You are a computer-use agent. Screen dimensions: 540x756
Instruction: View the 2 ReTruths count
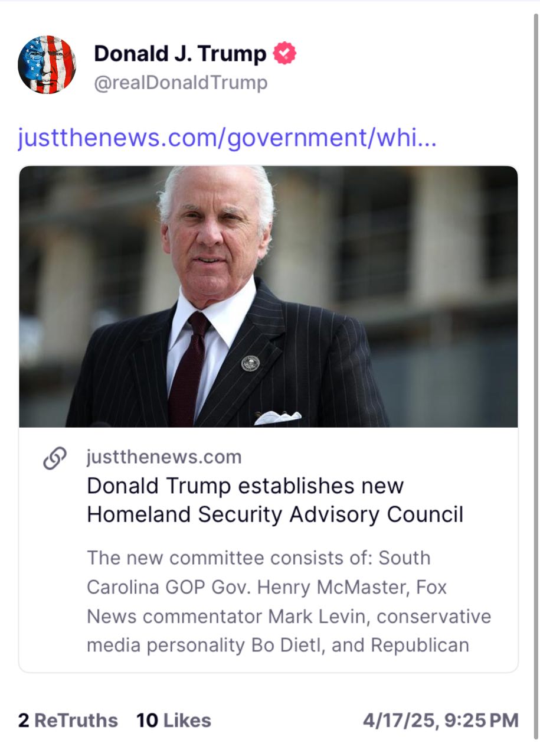68,721
